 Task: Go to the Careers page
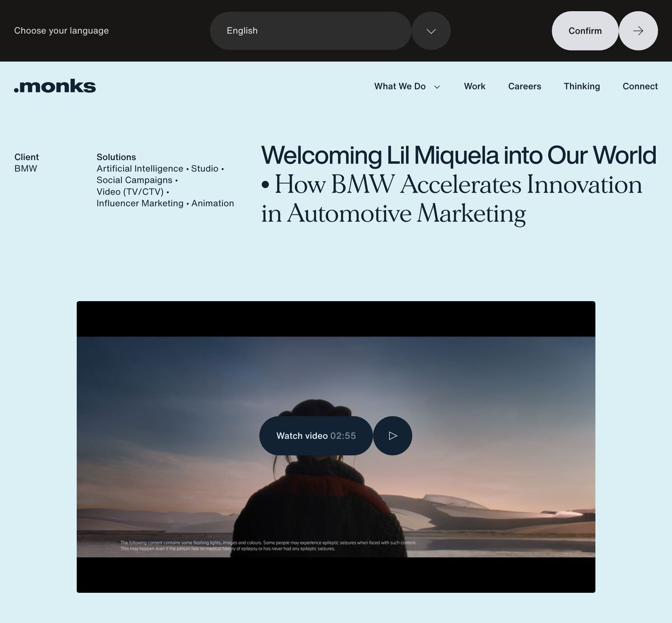click(x=525, y=86)
